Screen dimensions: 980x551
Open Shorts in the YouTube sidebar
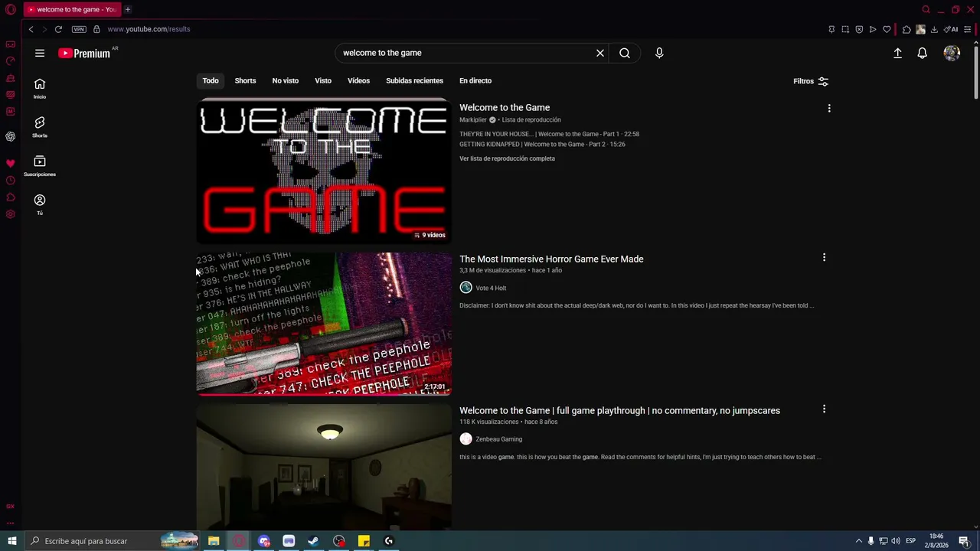click(x=40, y=127)
